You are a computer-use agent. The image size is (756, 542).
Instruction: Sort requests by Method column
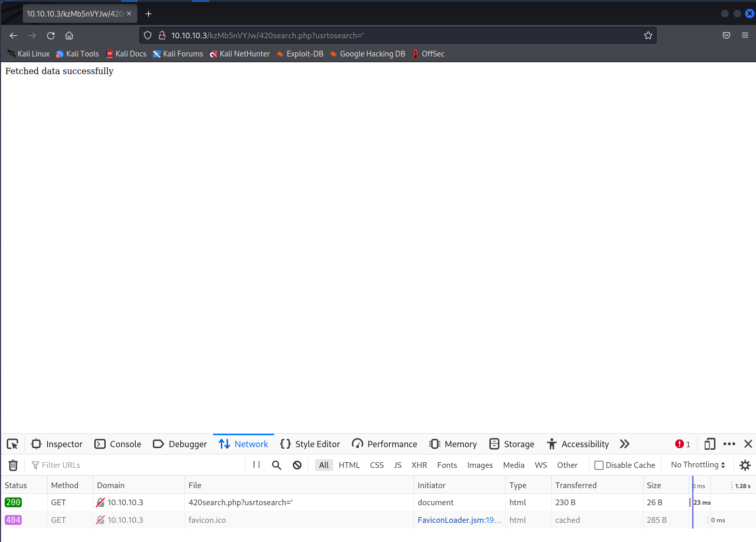(70, 486)
